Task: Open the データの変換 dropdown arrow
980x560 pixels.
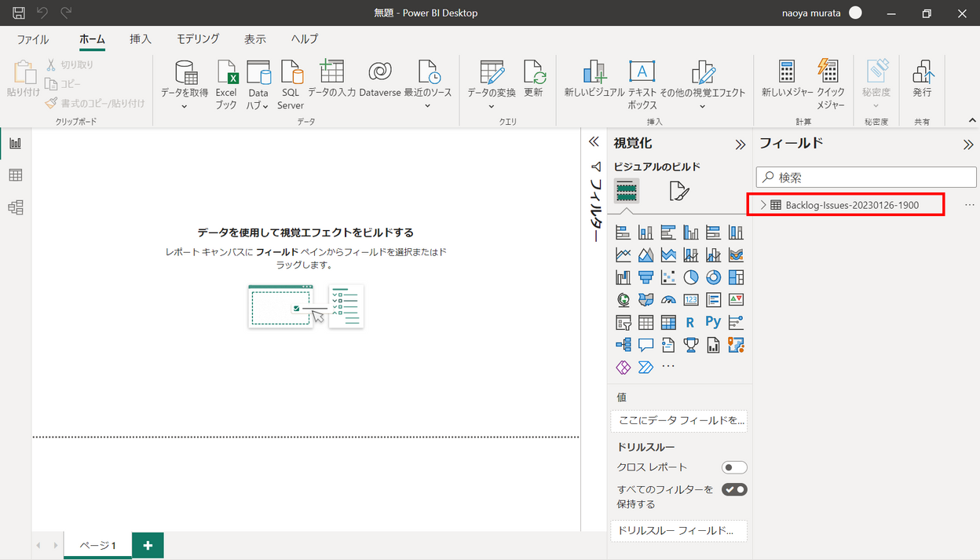Action: click(x=492, y=106)
